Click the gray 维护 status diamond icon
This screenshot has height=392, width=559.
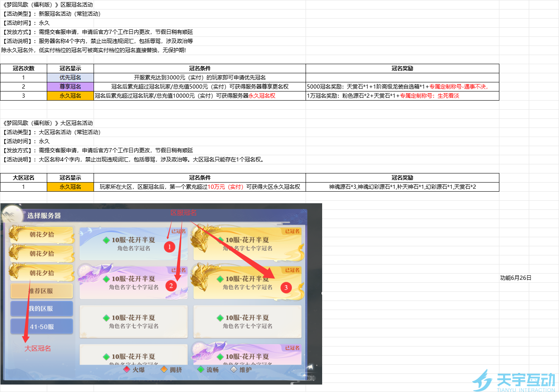[x=234, y=369]
